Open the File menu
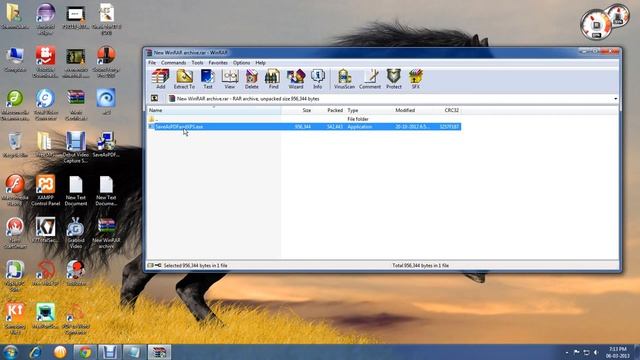Viewport: 640px width, 360px height. click(152, 63)
